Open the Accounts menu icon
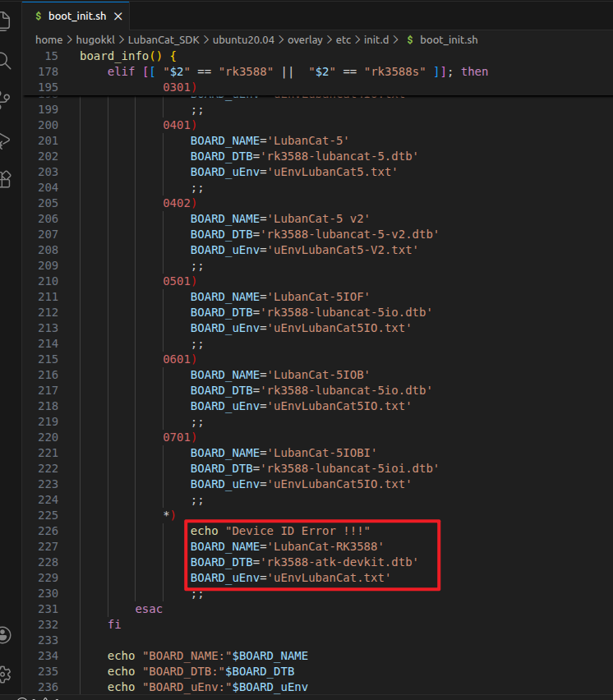The image size is (613, 700). point(5,634)
